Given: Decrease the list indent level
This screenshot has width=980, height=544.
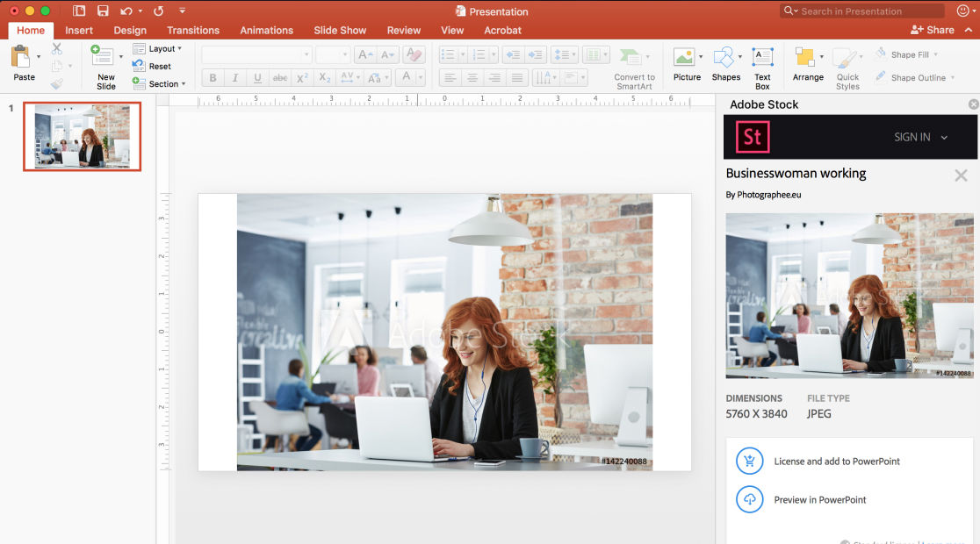Looking at the screenshot, I should (513, 55).
